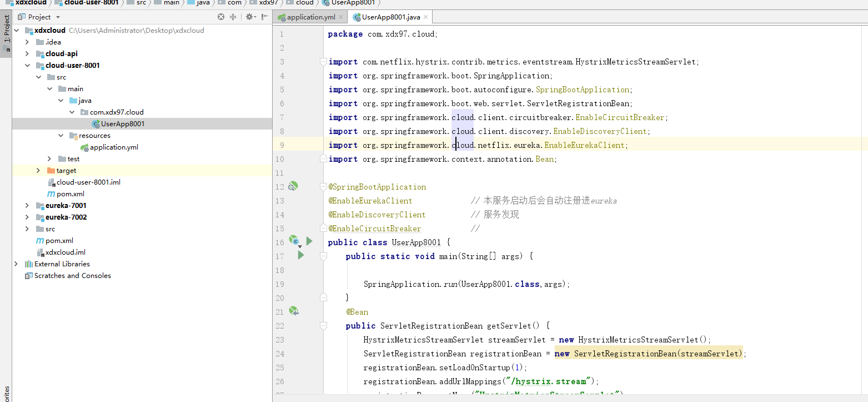Click the Maven icon of cloud-user-8001 pom.xml
868x402 pixels.
pos(51,194)
